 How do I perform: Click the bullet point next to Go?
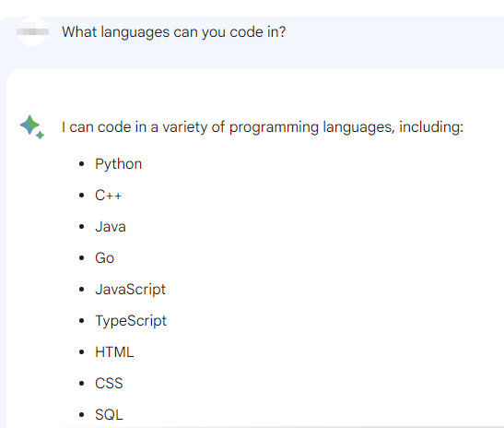[82, 258]
